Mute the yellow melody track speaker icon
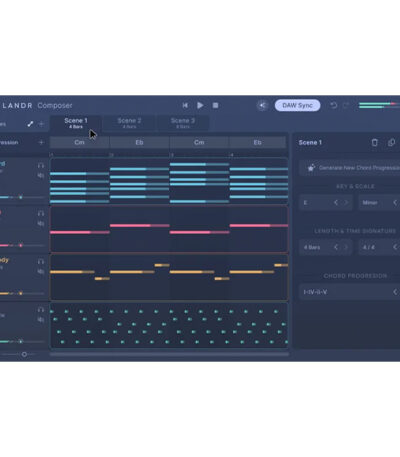400x457 pixels. 41,271
